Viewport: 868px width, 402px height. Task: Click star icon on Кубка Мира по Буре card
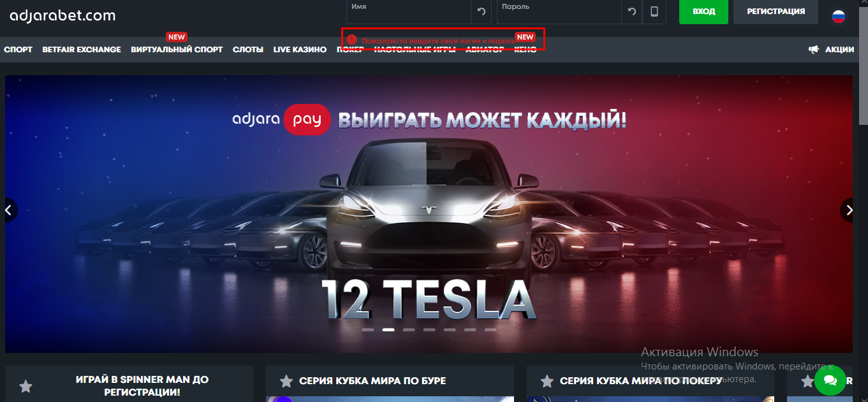pos(286,381)
